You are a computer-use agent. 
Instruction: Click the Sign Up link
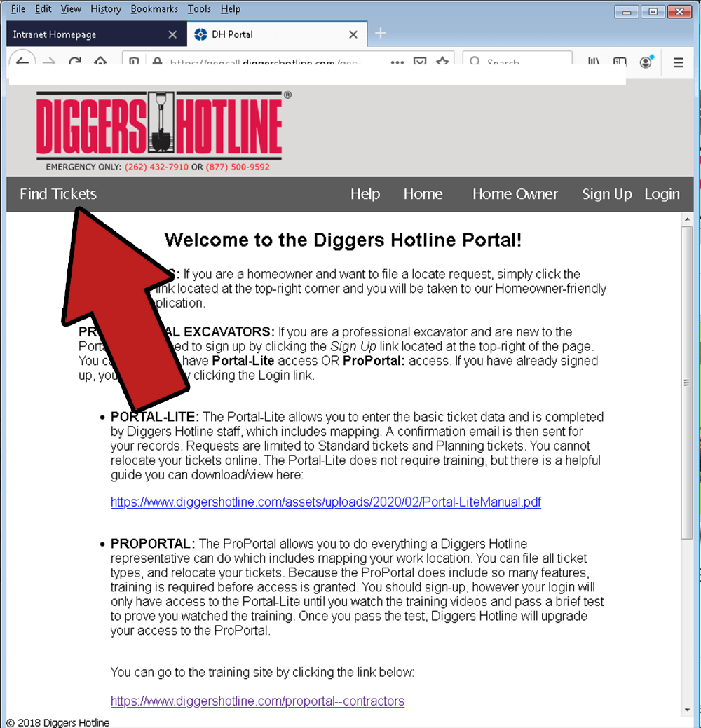(606, 194)
